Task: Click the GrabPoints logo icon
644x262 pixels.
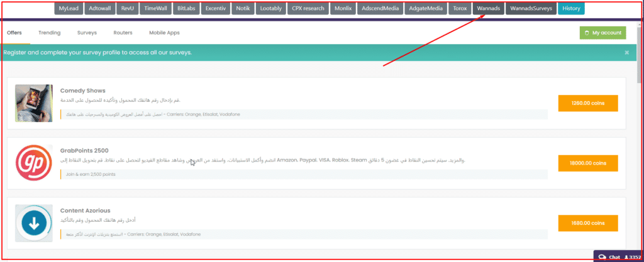Action: click(34, 163)
